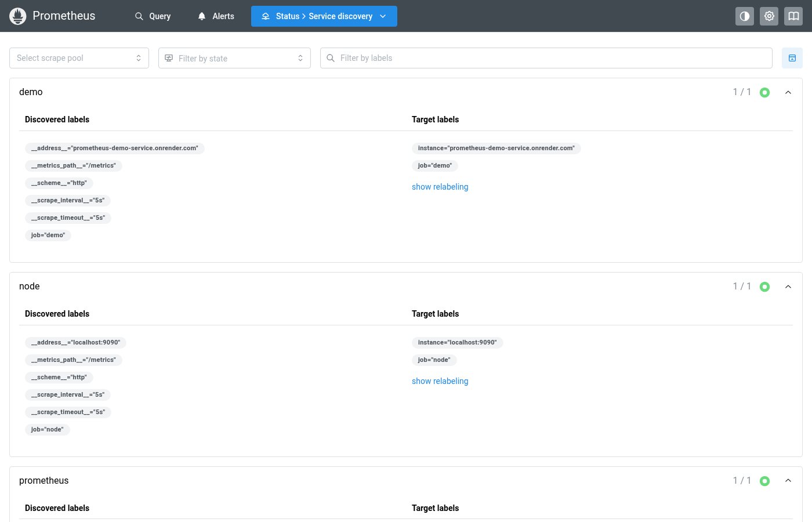This screenshot has height=522, width=812.
Task: Click node's Discovered labels column header
Action: coord(57,314)
